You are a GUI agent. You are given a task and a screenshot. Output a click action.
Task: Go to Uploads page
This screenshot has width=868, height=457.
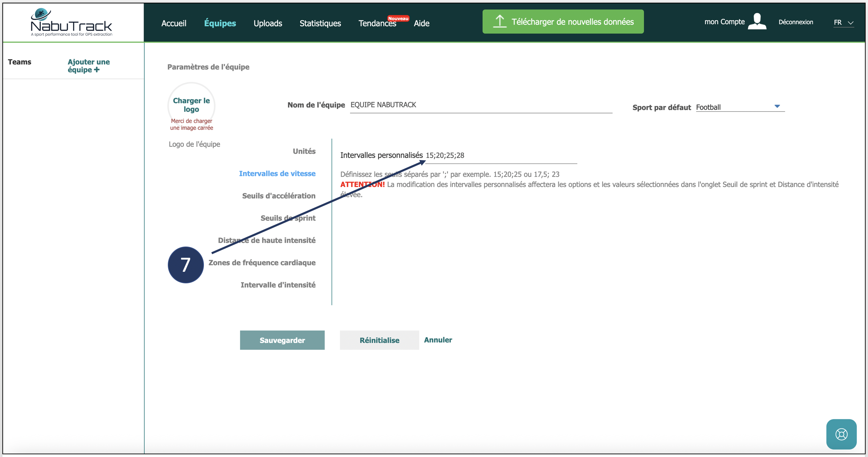tap(268, 23)
